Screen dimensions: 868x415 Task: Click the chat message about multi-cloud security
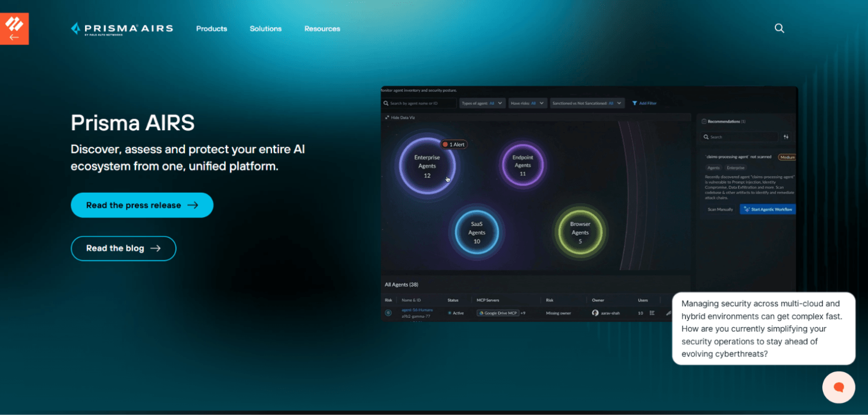pos(763,329)
